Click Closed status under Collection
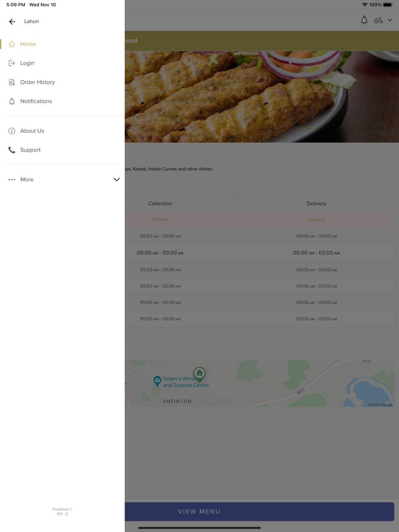 point(160,219)
